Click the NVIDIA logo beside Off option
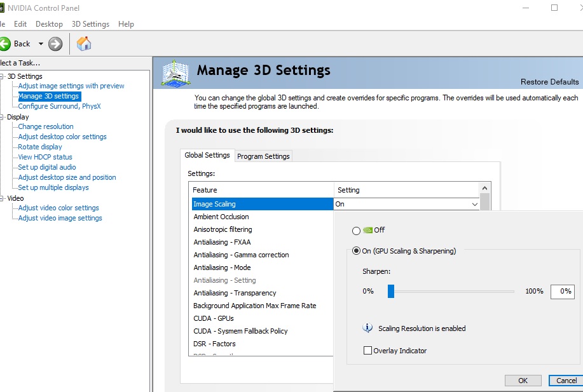583x392 pixels. [367, 230]
